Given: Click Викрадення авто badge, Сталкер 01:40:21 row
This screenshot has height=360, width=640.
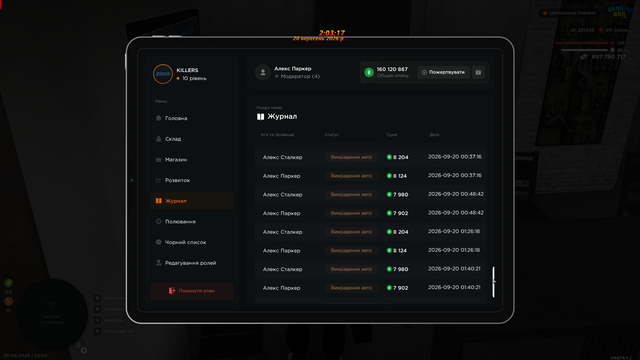Looking at the screenshot, I should click(351, 269).
